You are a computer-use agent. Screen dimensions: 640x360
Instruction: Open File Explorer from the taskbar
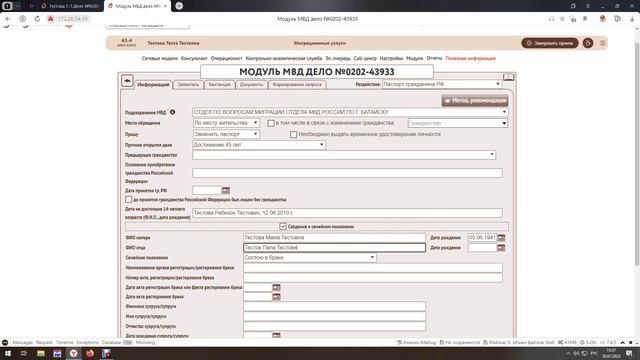(41, 353)
